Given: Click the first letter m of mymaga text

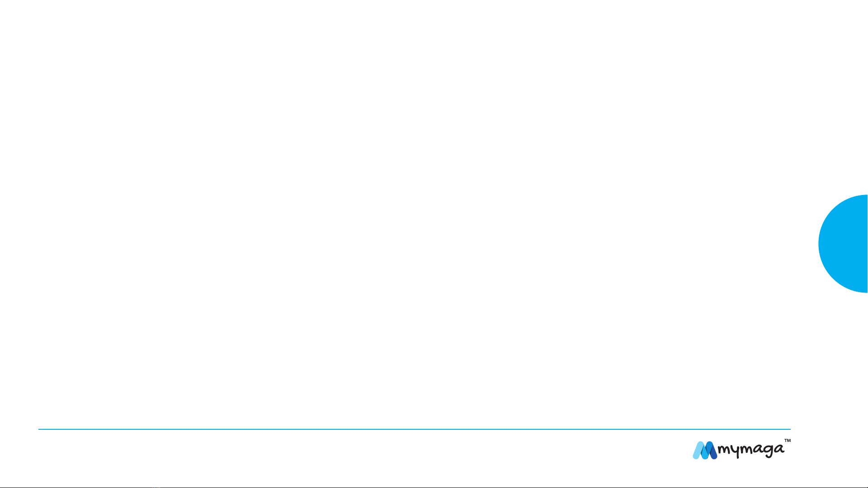Looking at the screenshot, I should click(x=724, y=450).
